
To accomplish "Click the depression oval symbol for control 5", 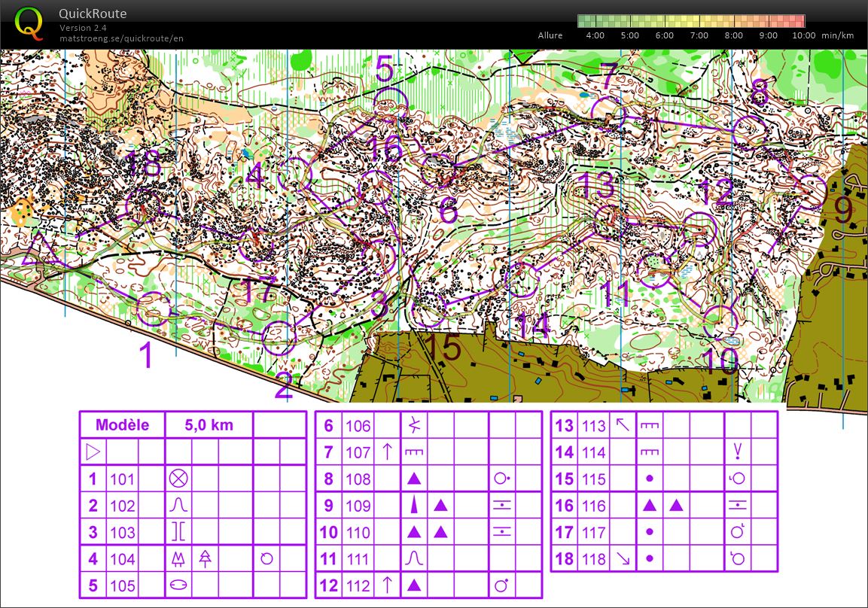I will click(x=178, y=585).
